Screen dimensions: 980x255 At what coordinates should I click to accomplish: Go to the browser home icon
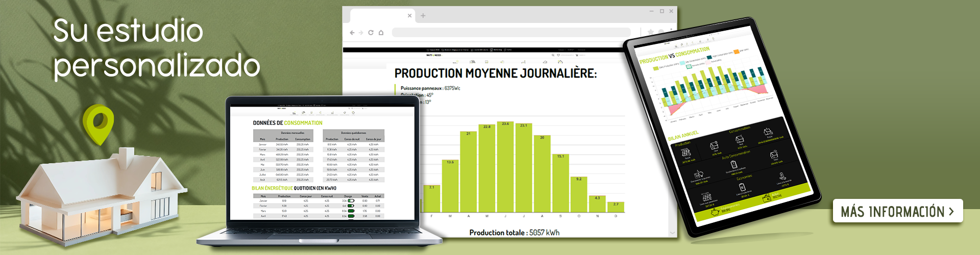click(x=381, y=33)
